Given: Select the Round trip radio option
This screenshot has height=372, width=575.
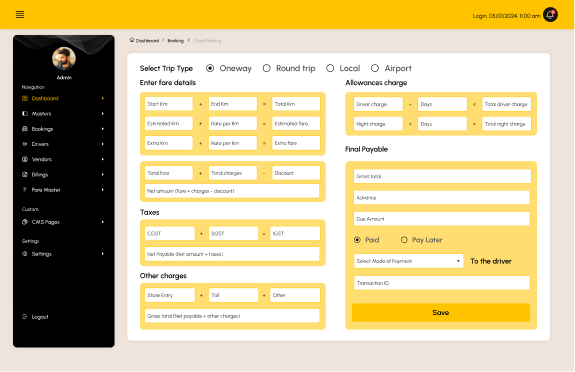Looking at the screenshot, I should pyautogui.click(x=267, y=68).
